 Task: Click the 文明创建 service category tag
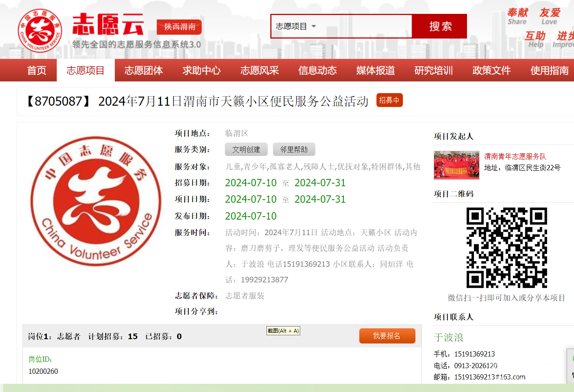point(246,149)
